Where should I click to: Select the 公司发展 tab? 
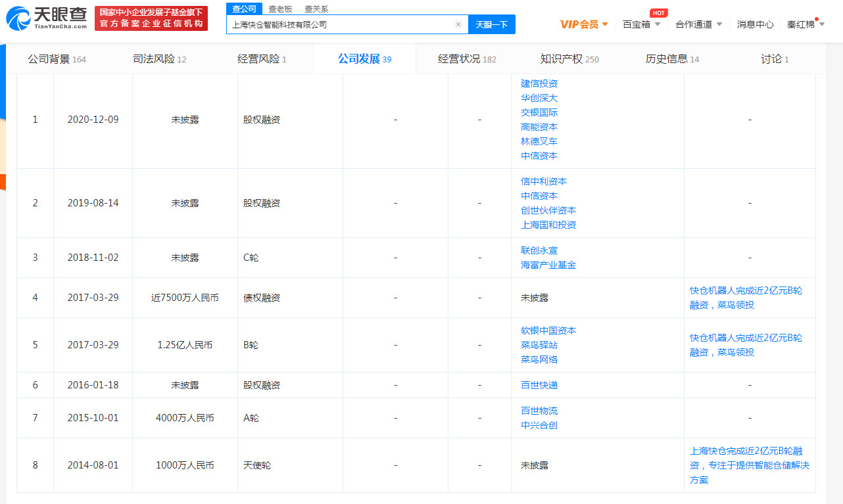tap(364, 59)
